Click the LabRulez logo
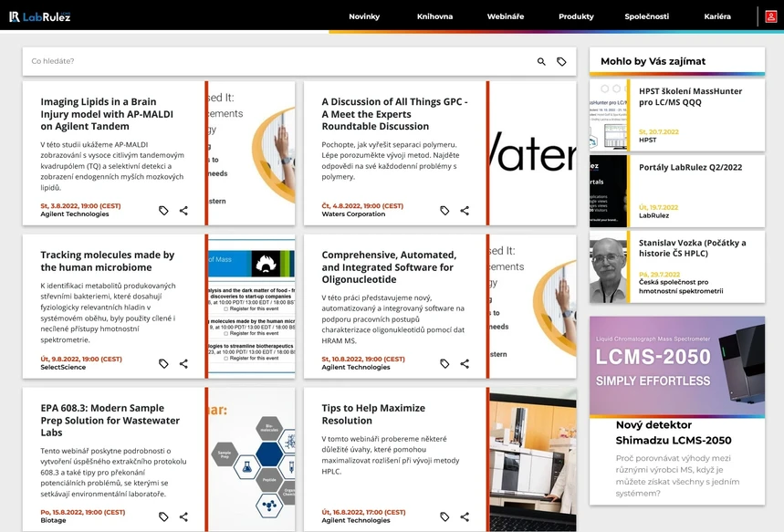This screenshot has height=532, width=784. (x=40, y=17)
